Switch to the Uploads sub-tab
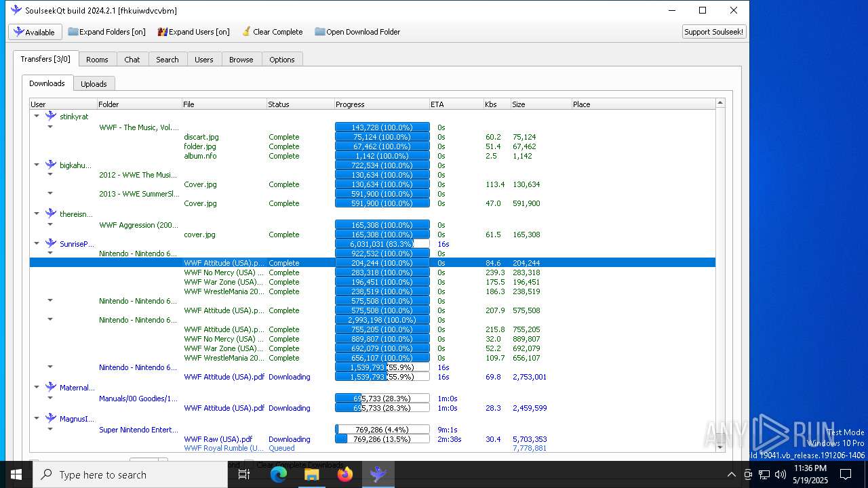This screenshot has width=868, height=488. [94, 84]
